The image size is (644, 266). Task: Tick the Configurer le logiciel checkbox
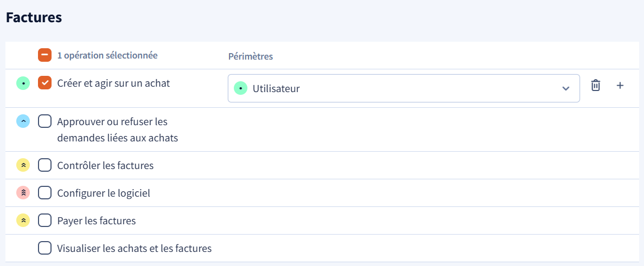click(x=45, y=193)
